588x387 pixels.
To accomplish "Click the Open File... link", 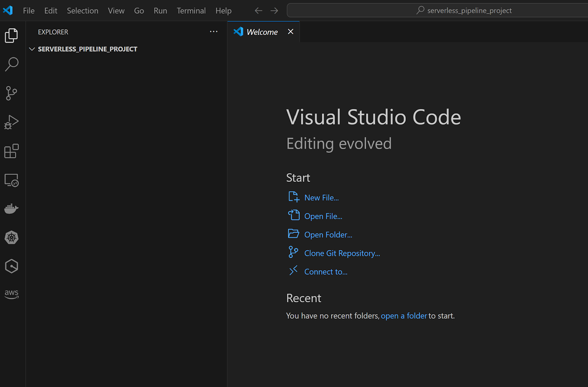I will point(323,216).
